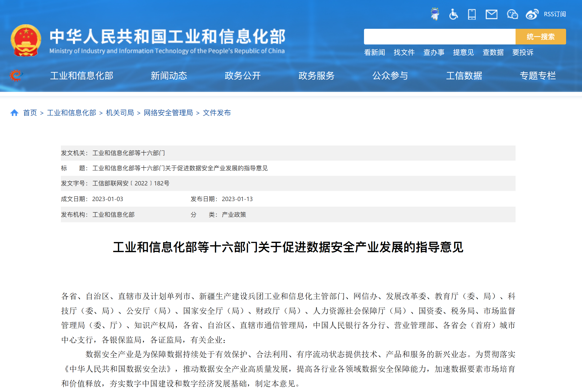Click the robot assistant icon
The width and height of the screenshot is (582, 392).
point(435,14)
